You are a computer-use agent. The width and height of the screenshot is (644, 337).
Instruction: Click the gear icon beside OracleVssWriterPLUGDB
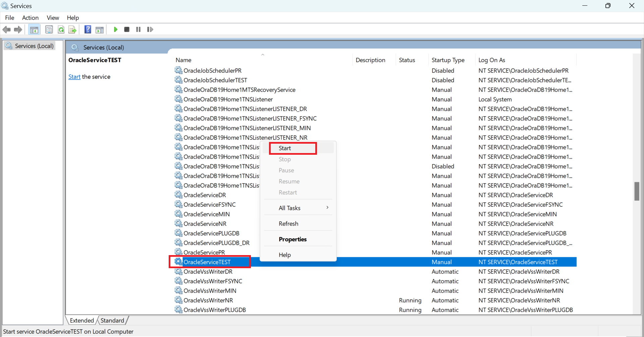point(178,309)
